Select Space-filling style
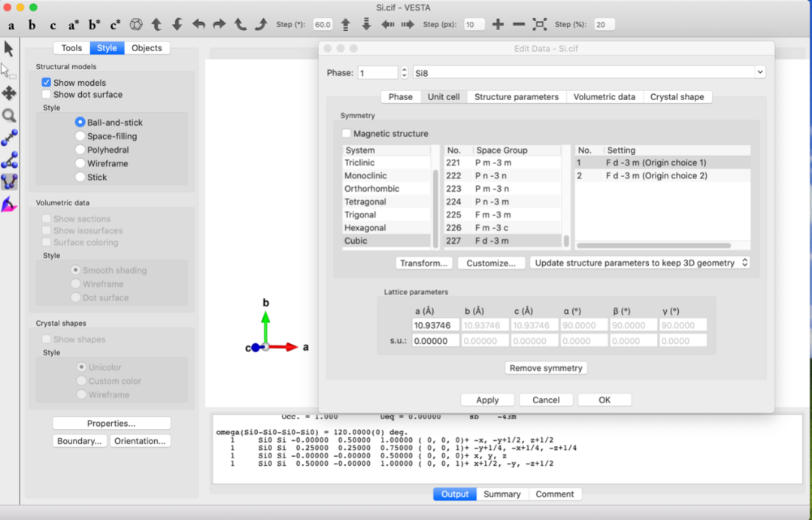The height and width of the screenshot is (520, 812). point(80,136)
